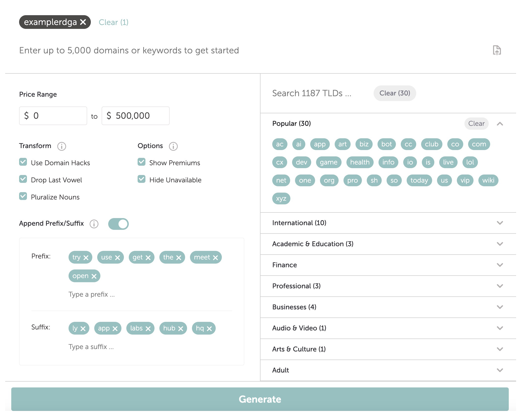Click the file upload icon

tap(497, 50)
